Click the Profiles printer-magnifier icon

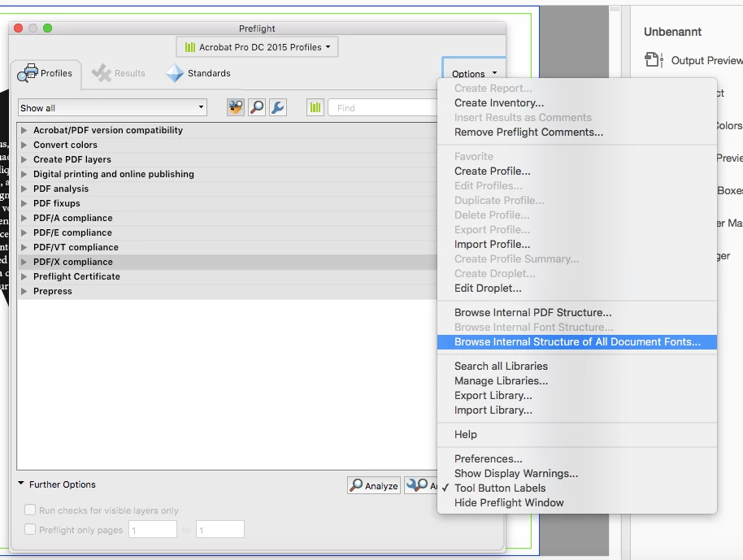click(x=28, y=73)
